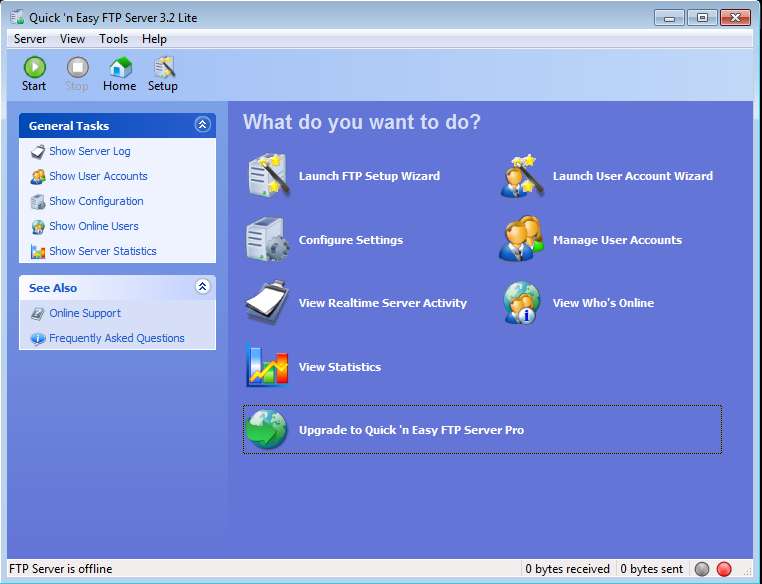Open the Show Server Statistics link
This screenshot has height=584, width=762.
103,252
